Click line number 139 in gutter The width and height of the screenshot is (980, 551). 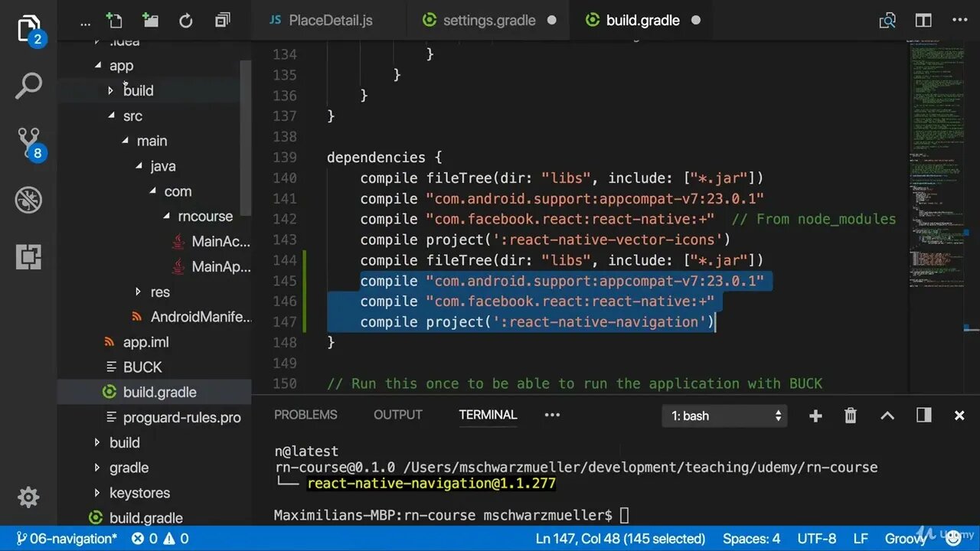(285, 158)
